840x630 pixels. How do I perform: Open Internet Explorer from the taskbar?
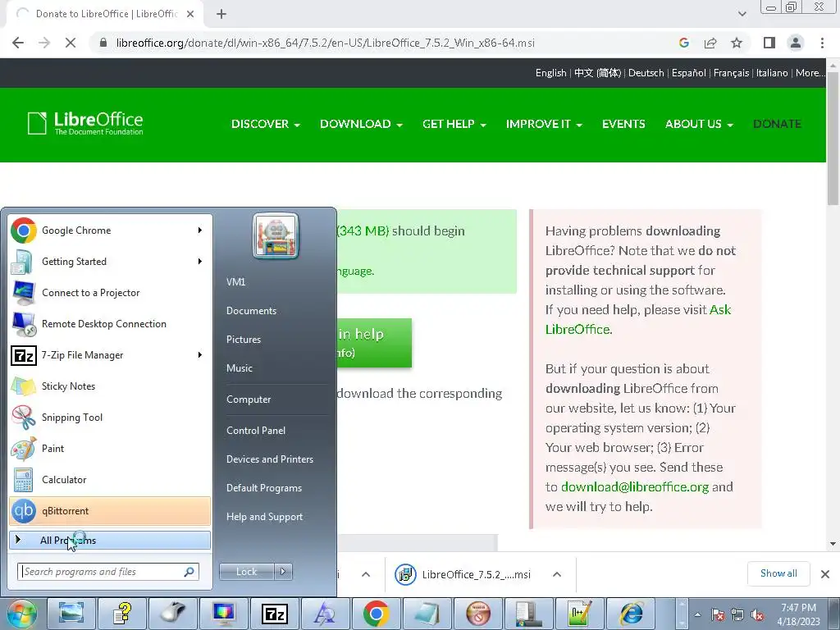(631, 614)
